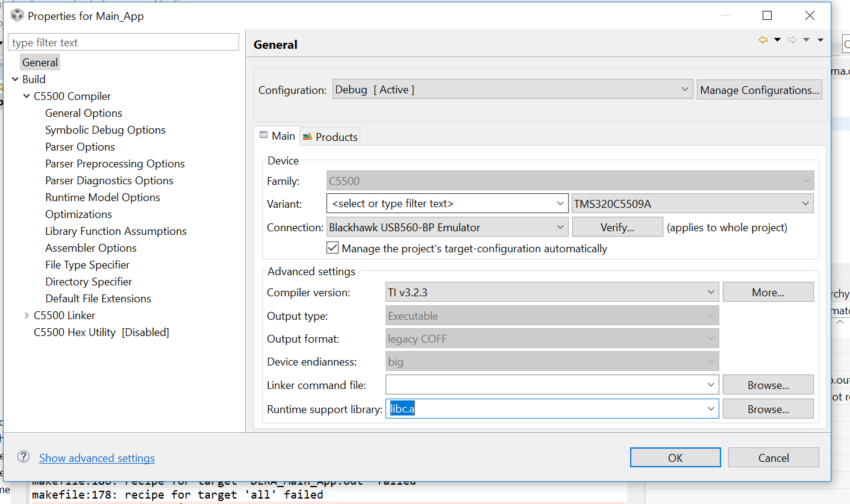Select C5500 Hex Utility [Disabled] item

click(x=101, y=332)
